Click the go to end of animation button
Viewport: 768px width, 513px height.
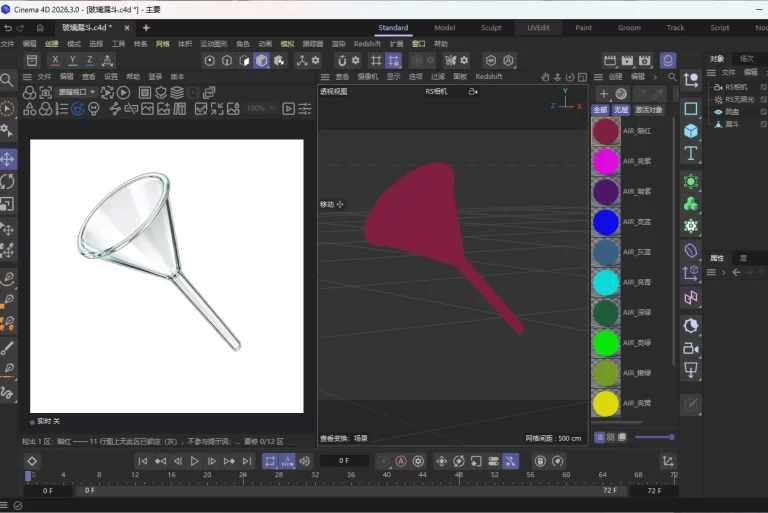point(247,461)
